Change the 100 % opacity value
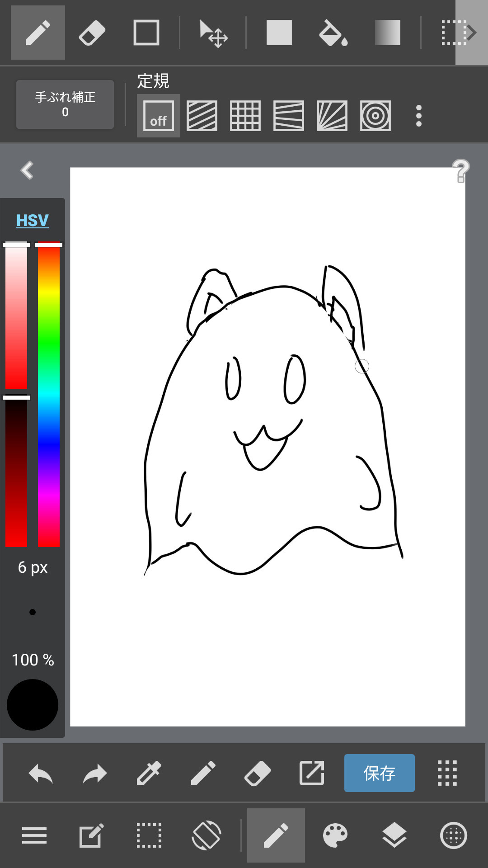Viewport: 488px width, 868px height. 33,660
